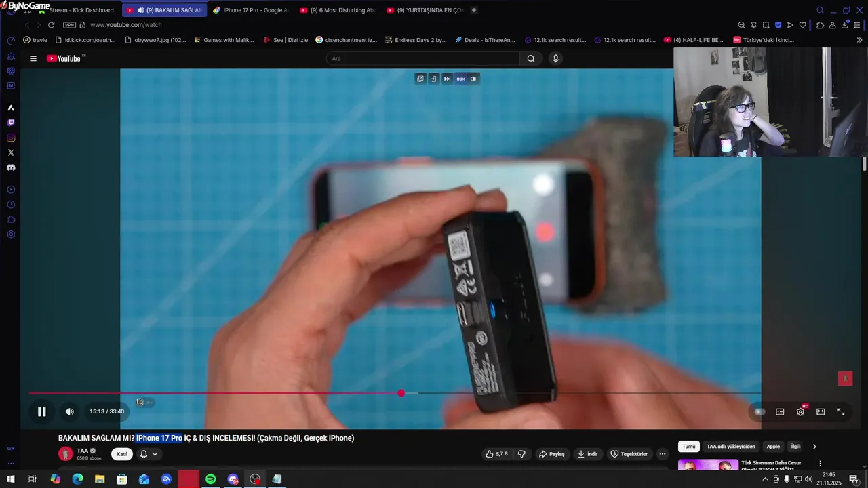Seek using the video progress scrubber
The height and width of the screenshot is (488, 868).
pyautogui.click(x=401, y=393)
